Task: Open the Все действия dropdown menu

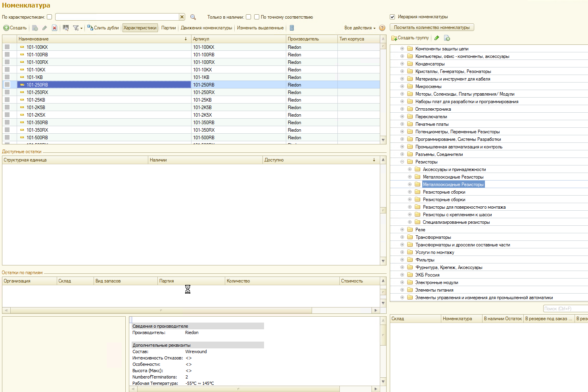Action: click(x=360, y=28)
